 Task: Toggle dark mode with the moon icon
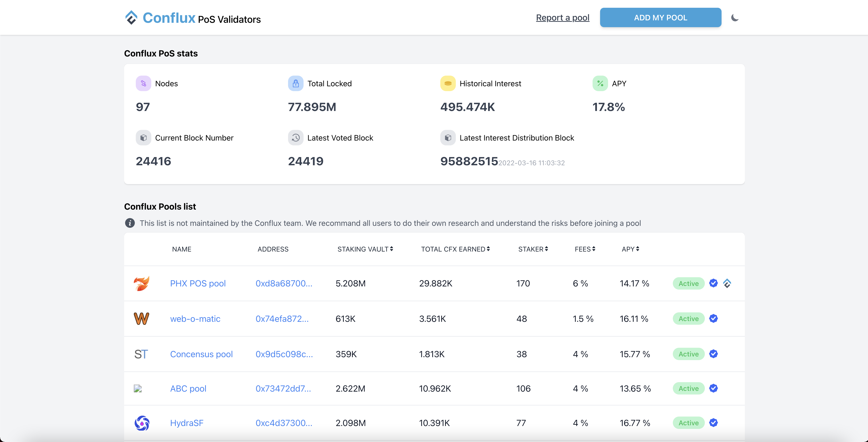click(735, 17)
